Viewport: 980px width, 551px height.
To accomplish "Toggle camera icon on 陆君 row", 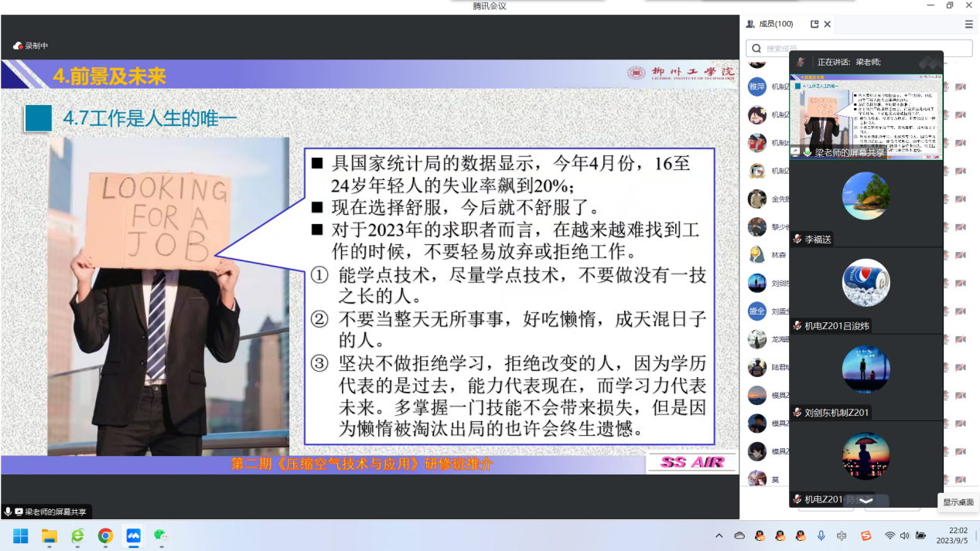I will pos(961,367).
